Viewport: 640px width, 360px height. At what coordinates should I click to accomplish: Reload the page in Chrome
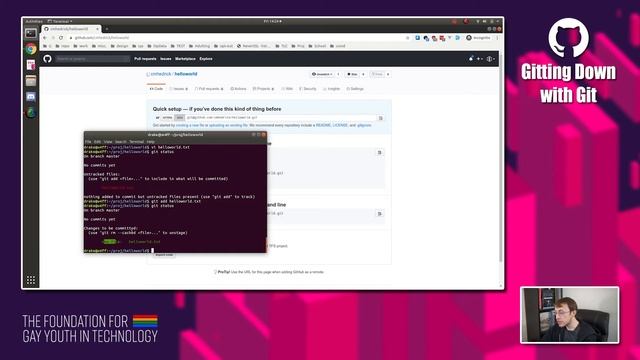coord(61,38)
